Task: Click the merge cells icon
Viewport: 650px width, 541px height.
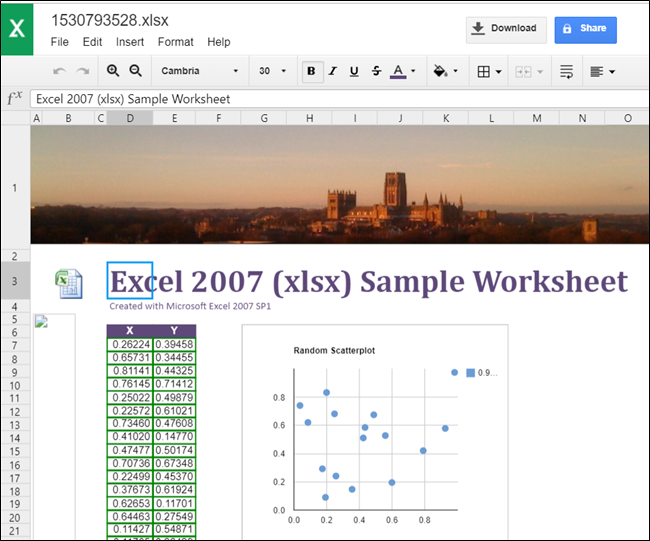Action: [523, 72]
